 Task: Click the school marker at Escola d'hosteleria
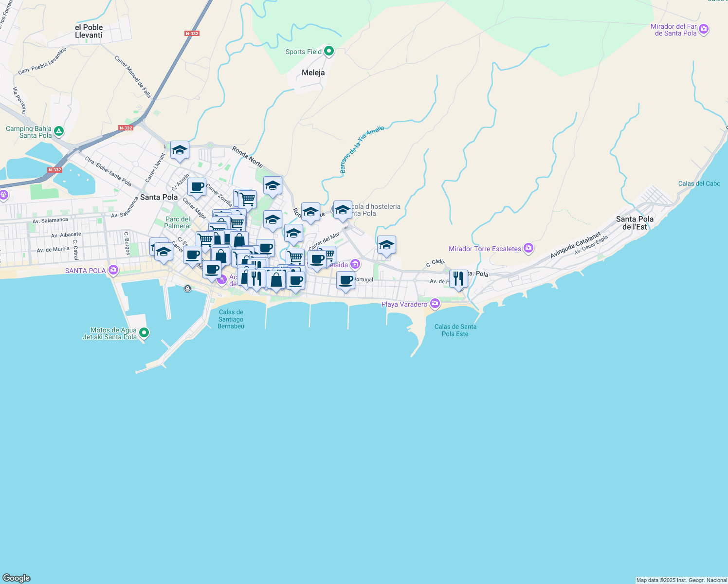343,209
